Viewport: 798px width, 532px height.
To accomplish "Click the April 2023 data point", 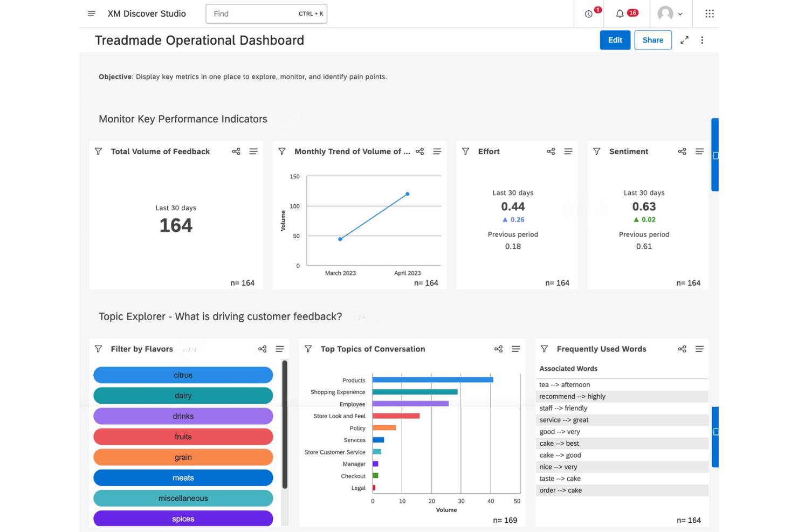I will [408, 194].
